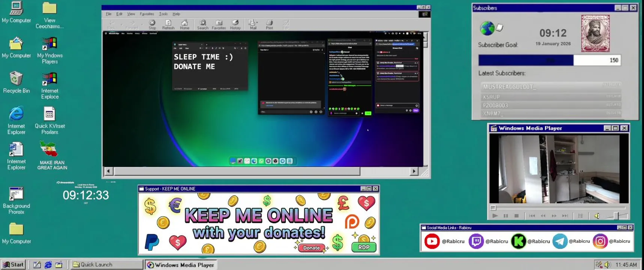Open the Telegram @Rabicru link
The height and width of the screenshot is (270, 644).
click(571, 241)
